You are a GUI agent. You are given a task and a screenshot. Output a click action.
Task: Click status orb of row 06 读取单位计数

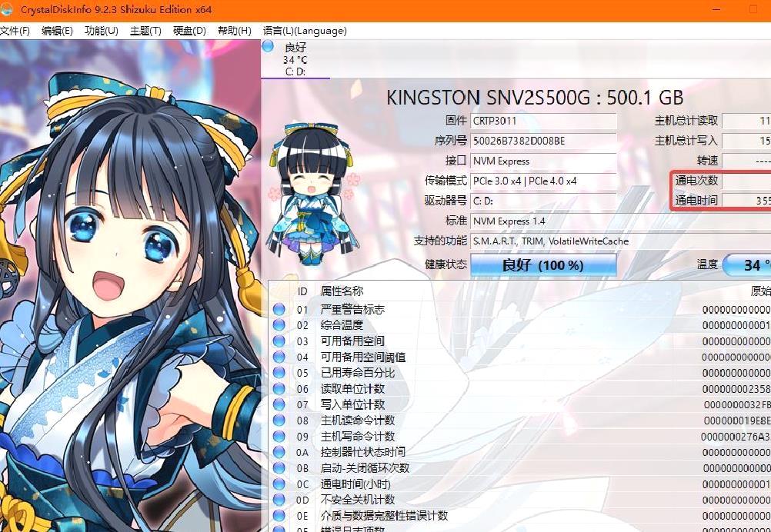[279, 388]
